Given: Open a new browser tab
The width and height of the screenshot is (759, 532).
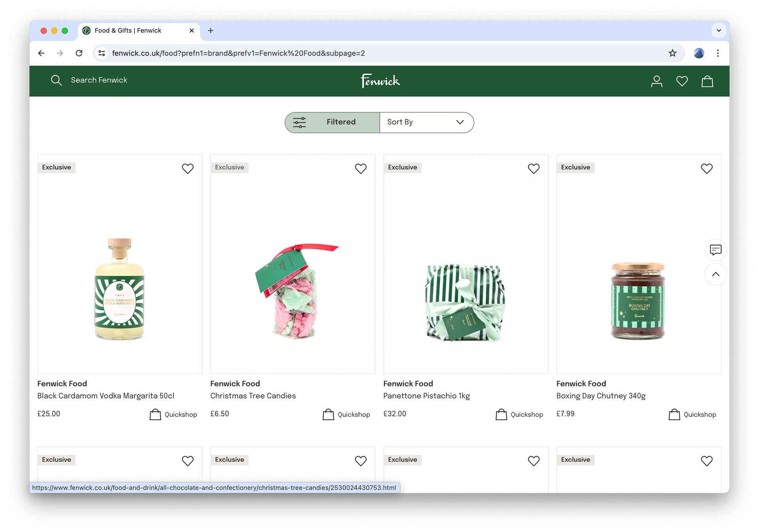Looking at the screenshot, I should (211, 31).
